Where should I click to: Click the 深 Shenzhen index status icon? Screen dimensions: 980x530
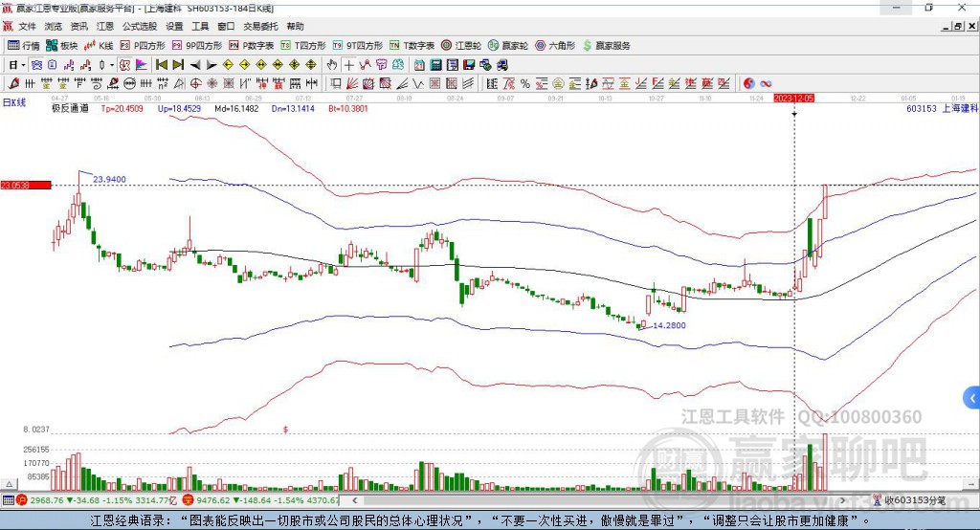[x=189, y=500]
